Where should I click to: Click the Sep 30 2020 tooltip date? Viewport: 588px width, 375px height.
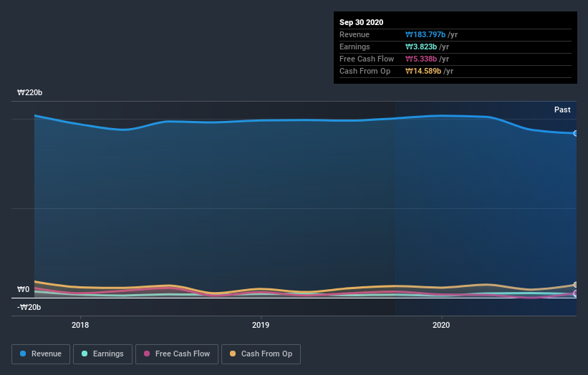(361, 22)
